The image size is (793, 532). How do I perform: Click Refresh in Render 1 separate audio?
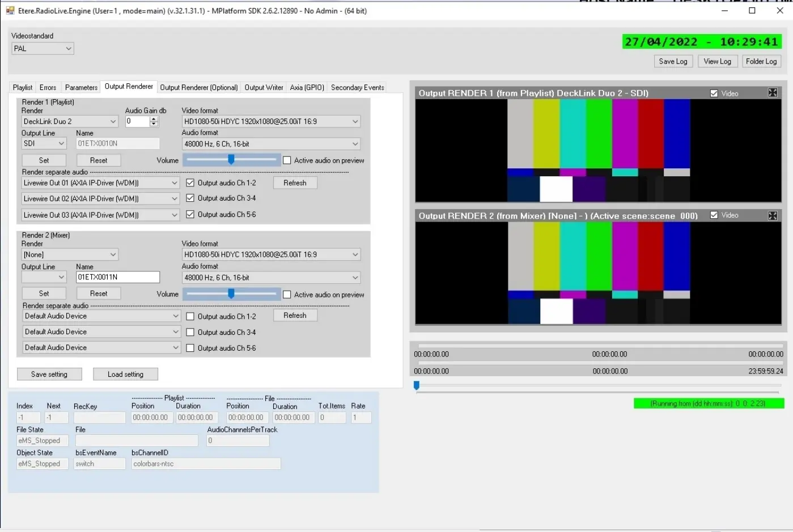click(295, 183)
